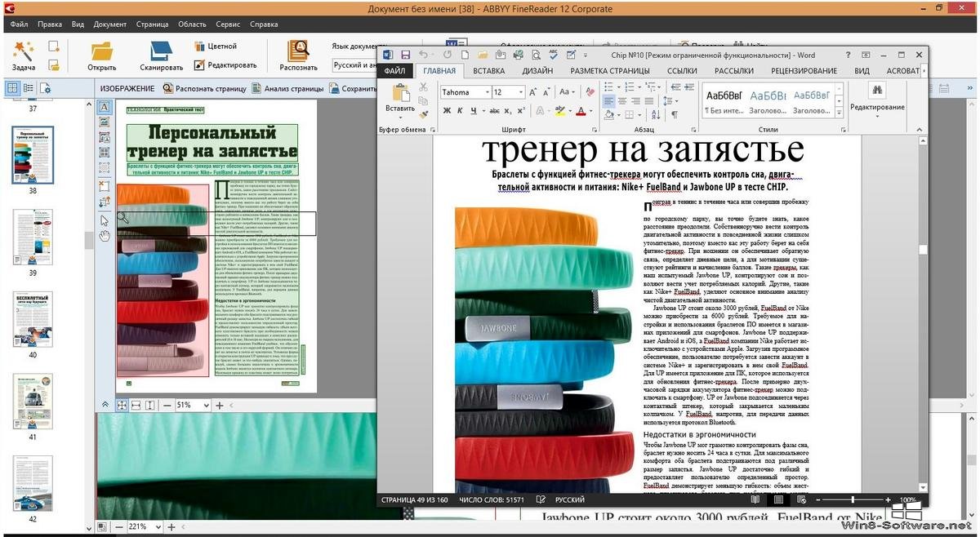Viewport: 980px width, 537px height.
Task: Apply red font color in Word
Action: coord(581,111)
